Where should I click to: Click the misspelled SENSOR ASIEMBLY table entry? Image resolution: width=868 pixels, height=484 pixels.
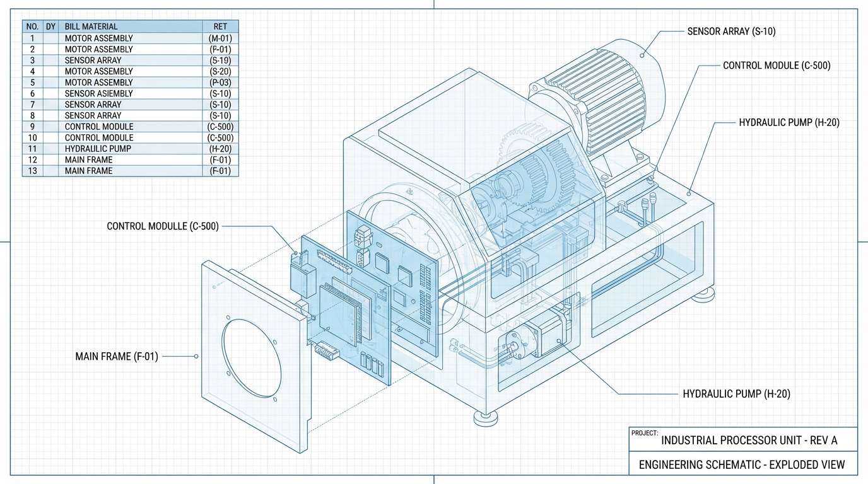[98, 93]
